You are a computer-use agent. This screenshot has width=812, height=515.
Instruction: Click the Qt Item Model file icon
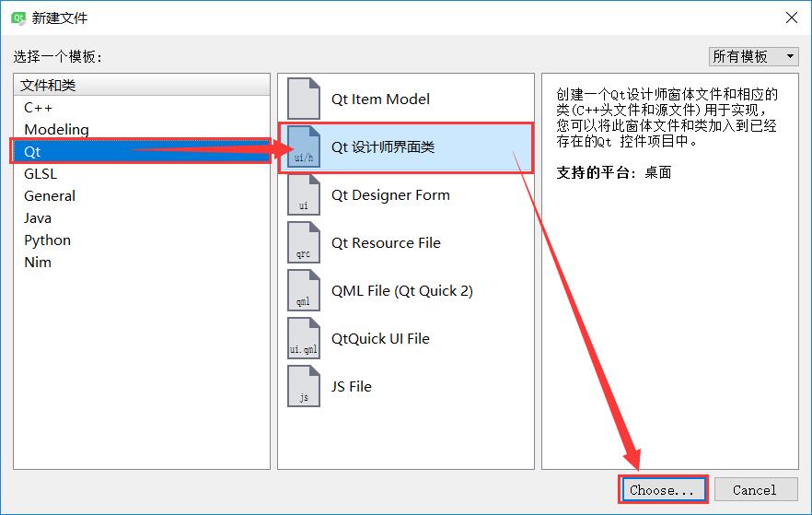(304, 99)
